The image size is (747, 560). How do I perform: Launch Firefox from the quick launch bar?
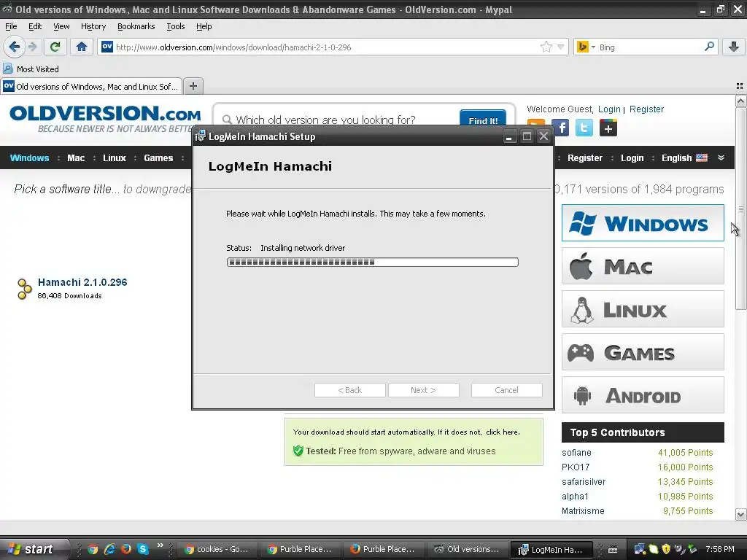pyautogui.click(x=125, y=549)
